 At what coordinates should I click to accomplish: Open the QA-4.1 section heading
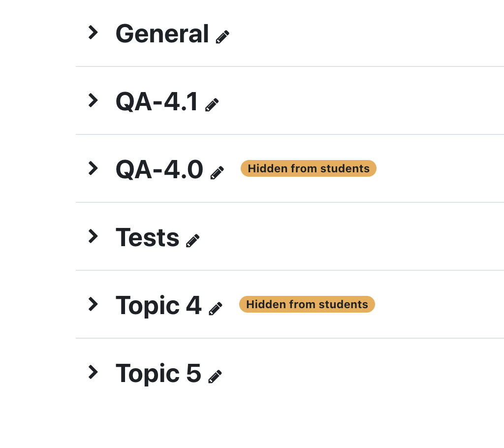pyautogui.click(x=157, y=101)
